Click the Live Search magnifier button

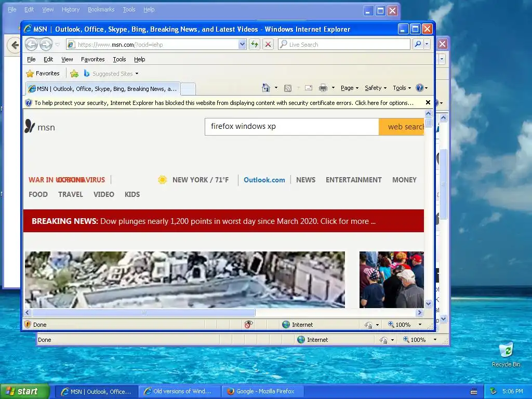[x=418, y=44]
